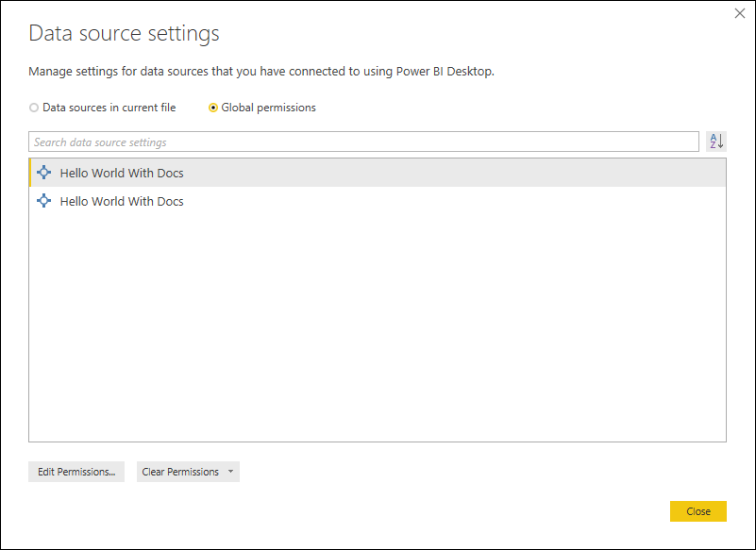Click the X to dismiss the dialog
Screen dimensions: 756x550
pos(741,13)
